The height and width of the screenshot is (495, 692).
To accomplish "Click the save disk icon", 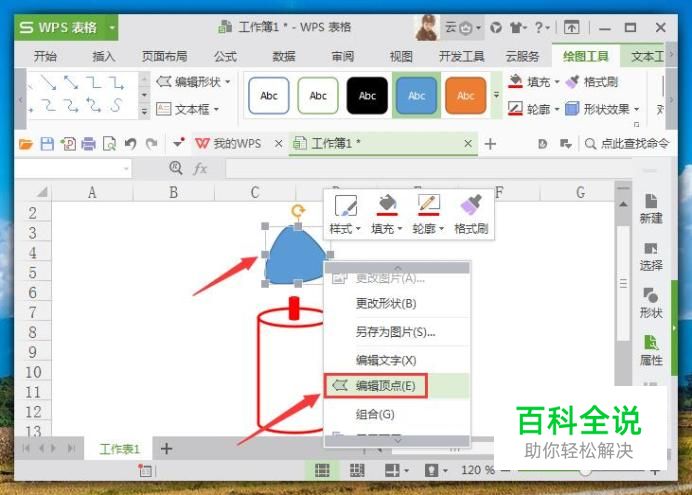I will tap(47, 144).
